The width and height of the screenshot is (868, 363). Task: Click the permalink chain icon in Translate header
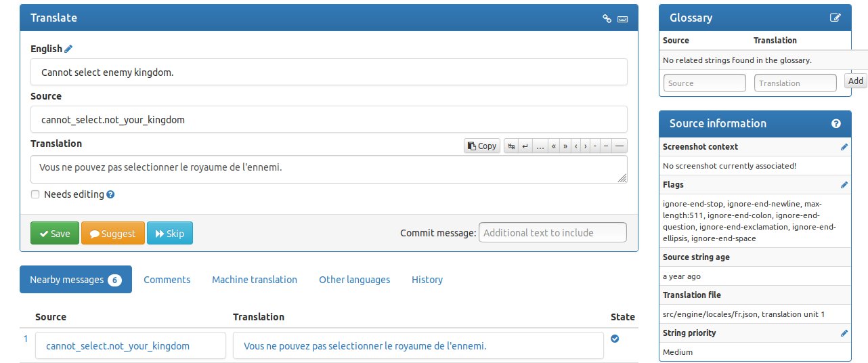click(607, 19)
